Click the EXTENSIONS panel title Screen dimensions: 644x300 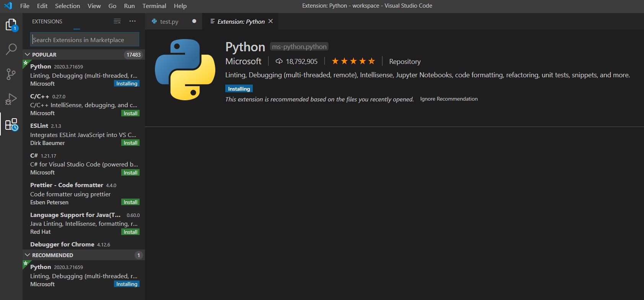point(47,21)
